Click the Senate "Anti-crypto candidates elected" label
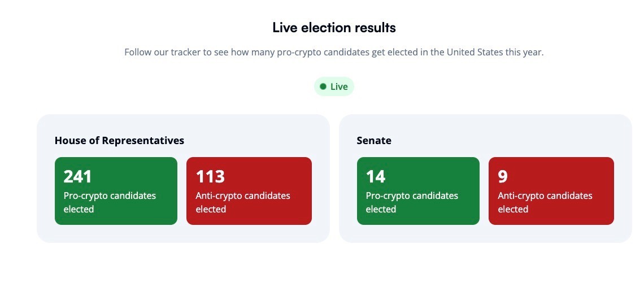The height and width of the screenshot is (291, 644). 545,202
